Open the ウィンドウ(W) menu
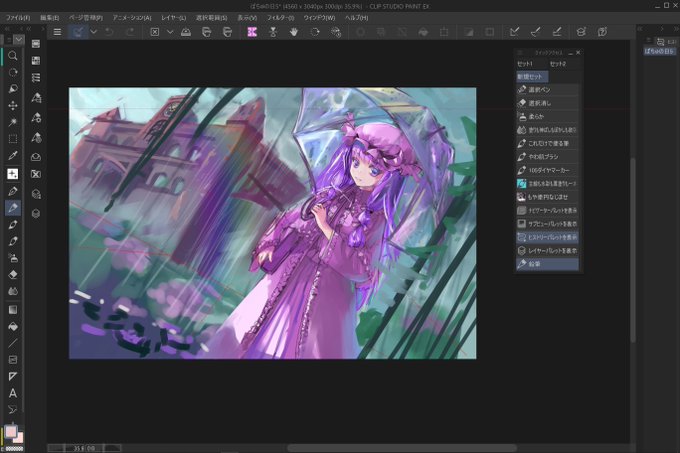Viewport: 680px width, 453px height. [x=319, y=18]
